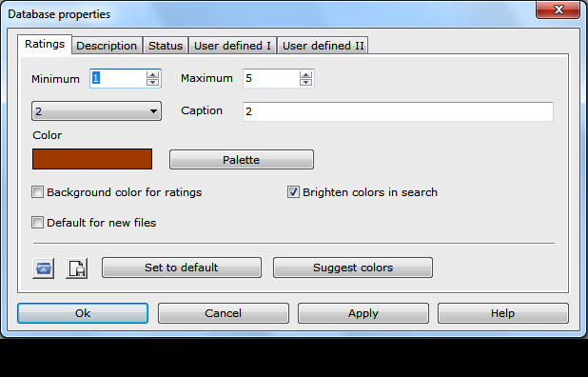The image size is (588, 377).
Task: Switch to the Description tab
Action: tap(107, 46)
